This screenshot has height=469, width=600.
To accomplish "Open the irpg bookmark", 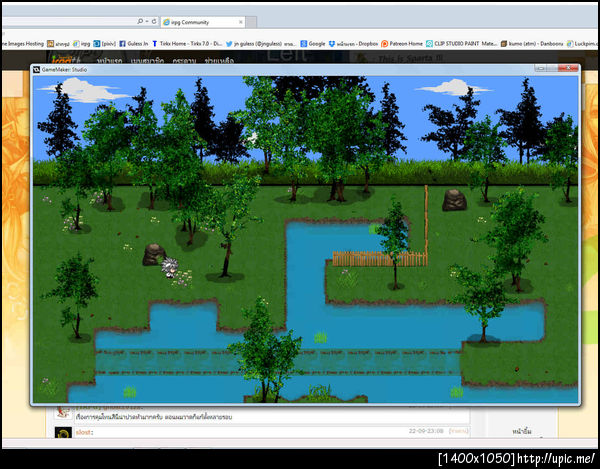I will (82, 44).
